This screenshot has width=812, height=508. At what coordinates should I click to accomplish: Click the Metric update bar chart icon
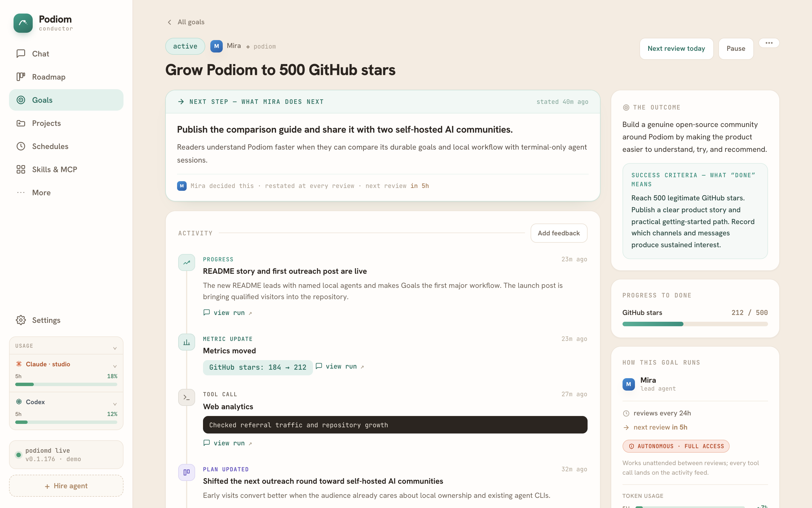[187, 342]
